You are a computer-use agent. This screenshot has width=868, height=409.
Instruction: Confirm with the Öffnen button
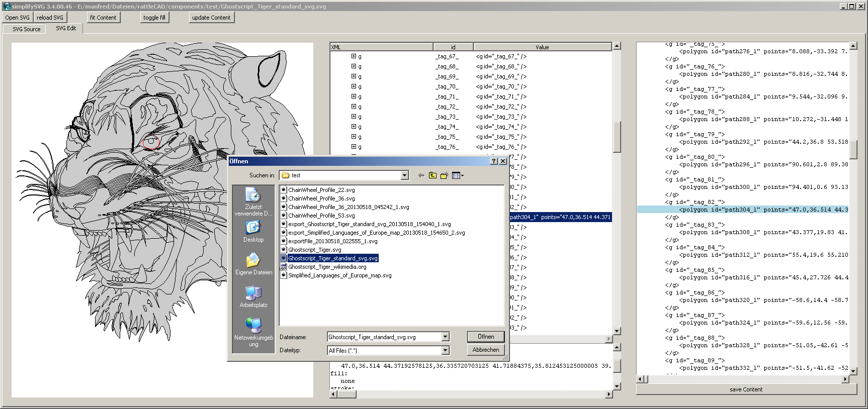486,337
